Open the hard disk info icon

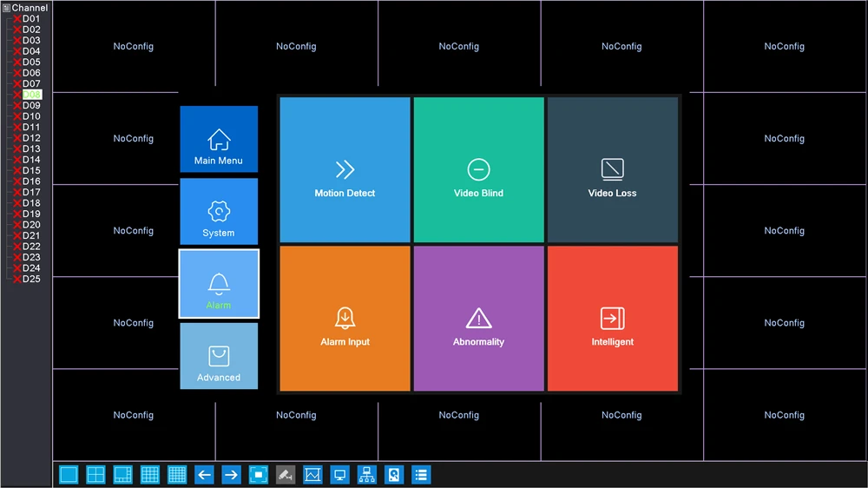[x=394, y=475]
